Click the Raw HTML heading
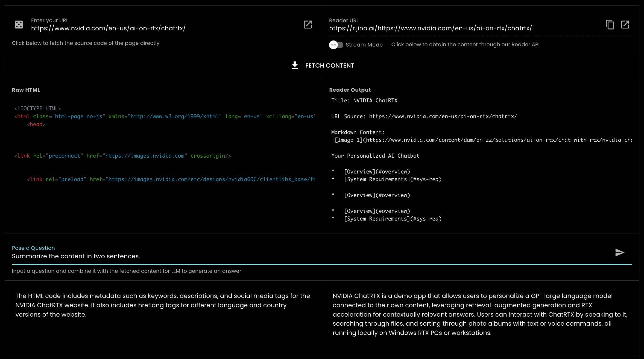 point(26,90)
